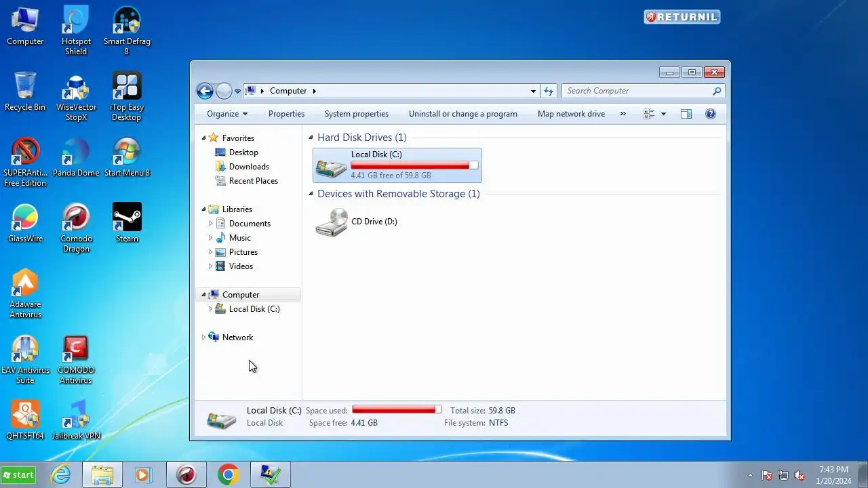
Task: Open the Action Center flag icon
Action: click(x=767, y=475)
